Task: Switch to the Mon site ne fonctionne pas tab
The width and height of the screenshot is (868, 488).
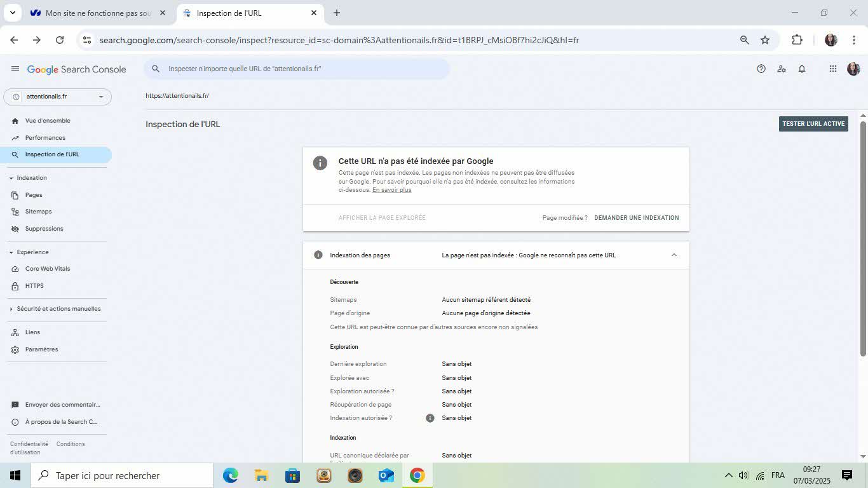Action: tap(98, 13)
